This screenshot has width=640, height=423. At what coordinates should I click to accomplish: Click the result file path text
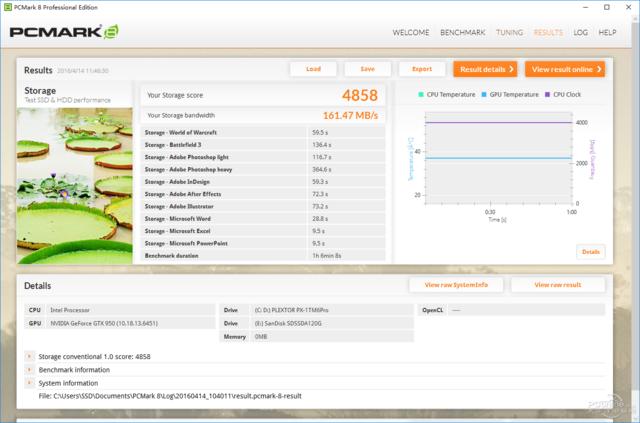[x=170, y=396]
